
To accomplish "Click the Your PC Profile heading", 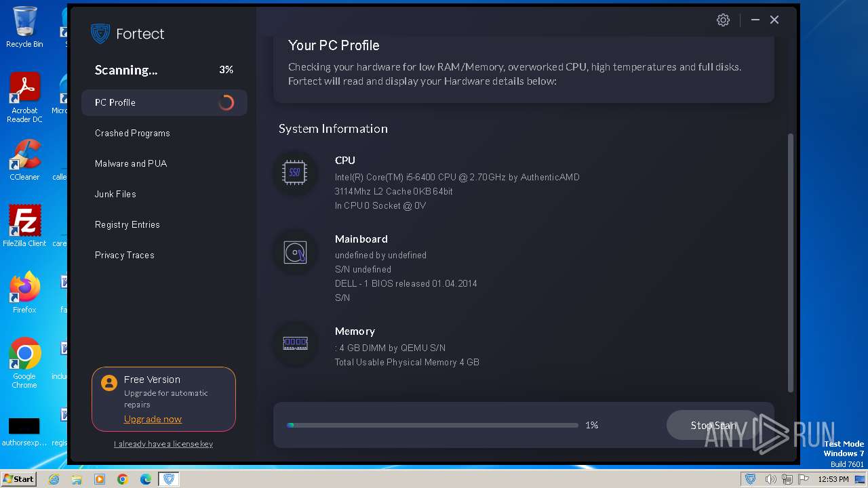I will [x=334, y=45].
